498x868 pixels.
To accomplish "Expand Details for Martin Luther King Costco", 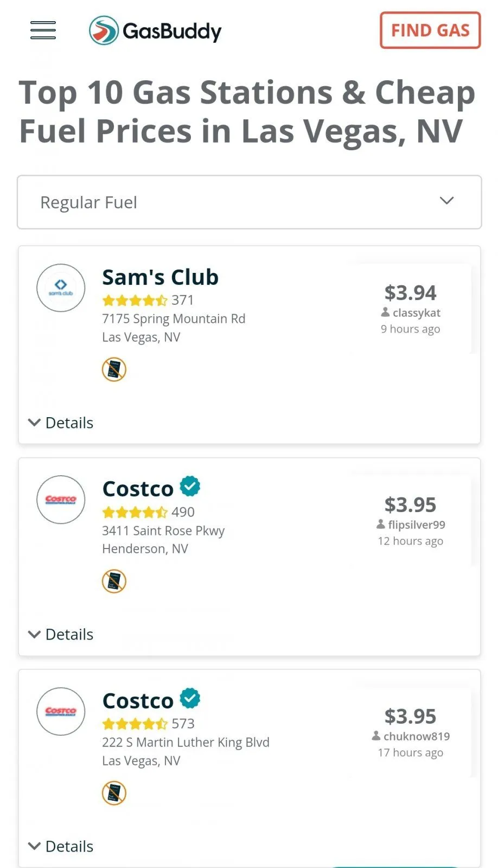I will tap(61, 846).
